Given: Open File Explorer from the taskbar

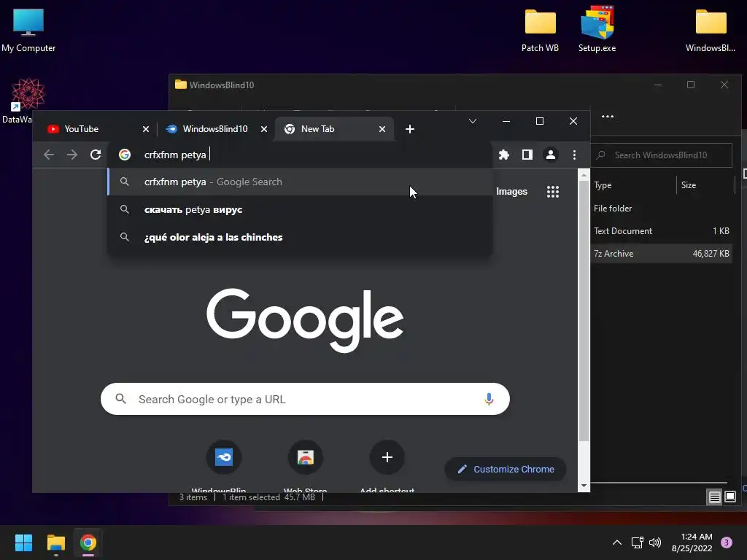Looking at the screenshot, I should (56, 542).
